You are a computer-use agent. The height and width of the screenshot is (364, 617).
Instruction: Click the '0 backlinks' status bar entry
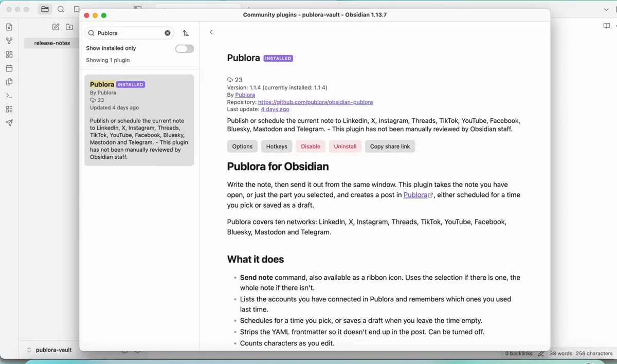click(x=519, y=354)
